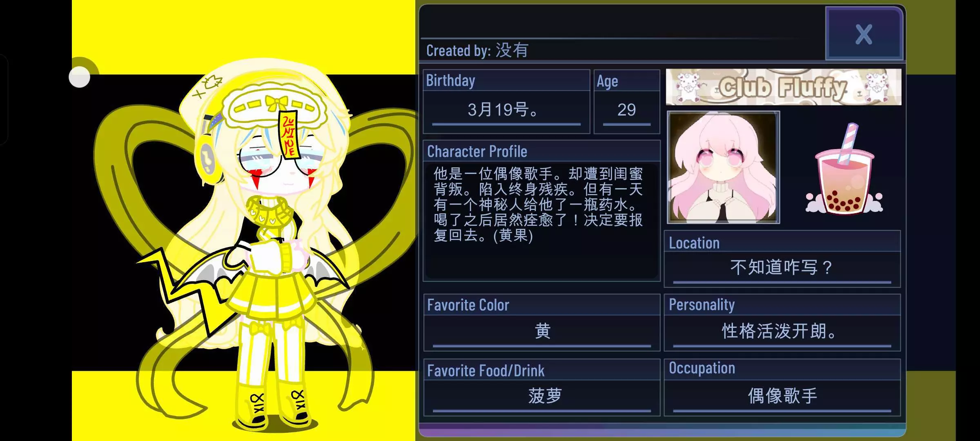Tap the white circle button near character
The image size is (980, 441).
point(80,77)
